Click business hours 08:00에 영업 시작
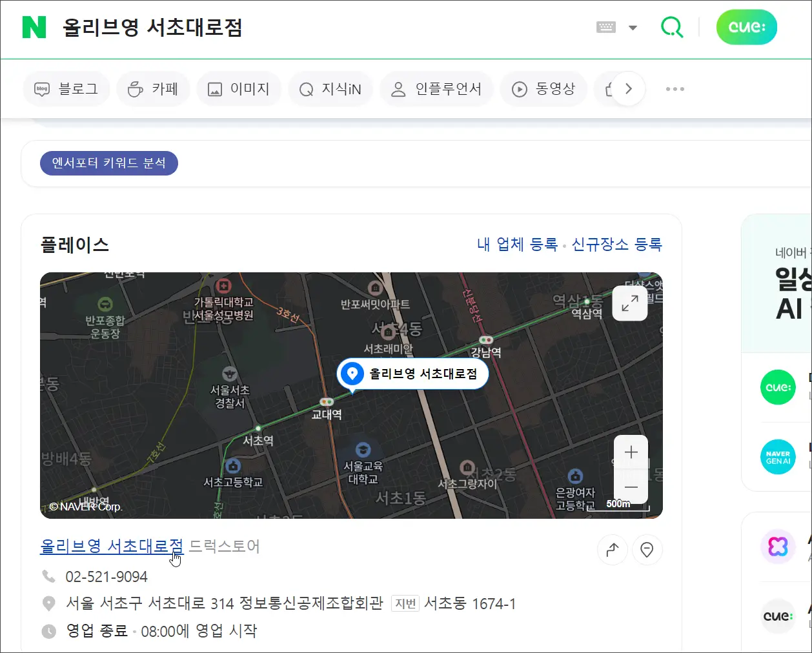Viewport: 812px width, 653px height. [199, 631]
